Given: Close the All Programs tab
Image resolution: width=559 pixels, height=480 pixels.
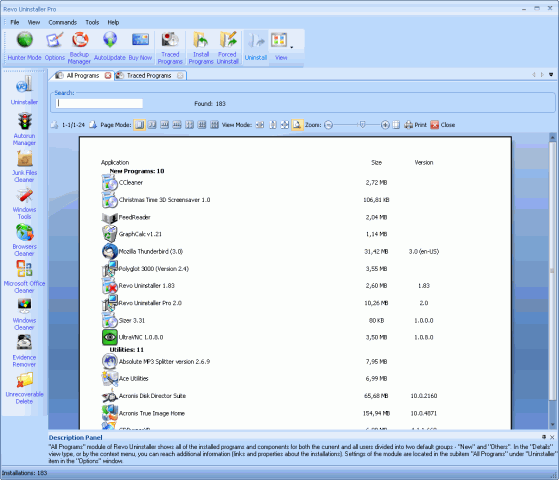Looking at the screenshot, I should point(108,76).
